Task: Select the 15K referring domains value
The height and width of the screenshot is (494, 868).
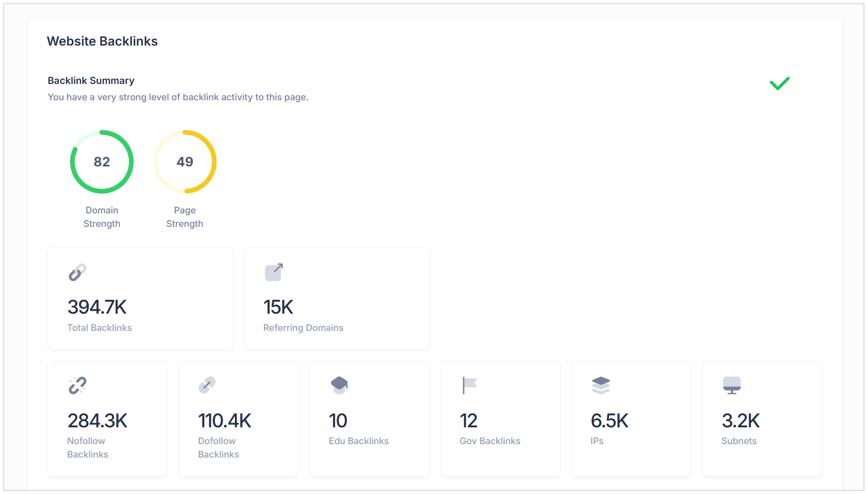Action: click(x=278, y=307)
